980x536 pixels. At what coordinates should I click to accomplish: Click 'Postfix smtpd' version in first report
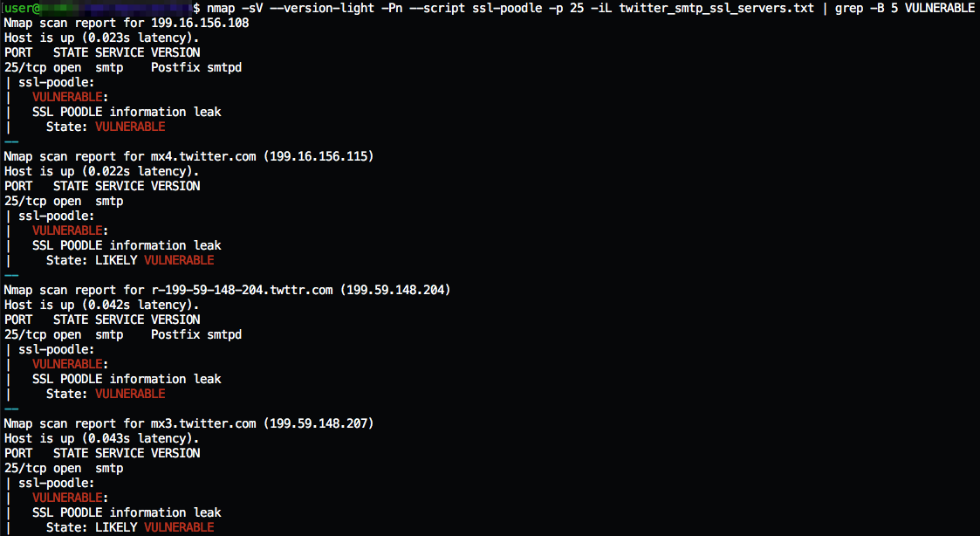[x=196, y=67]
